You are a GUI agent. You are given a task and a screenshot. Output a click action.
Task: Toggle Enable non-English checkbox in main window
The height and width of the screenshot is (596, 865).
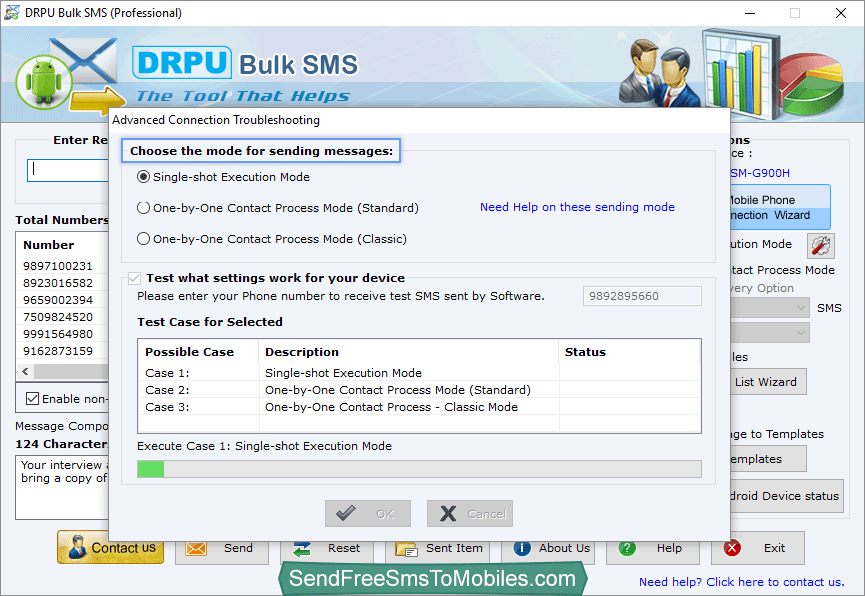point(33,398)
